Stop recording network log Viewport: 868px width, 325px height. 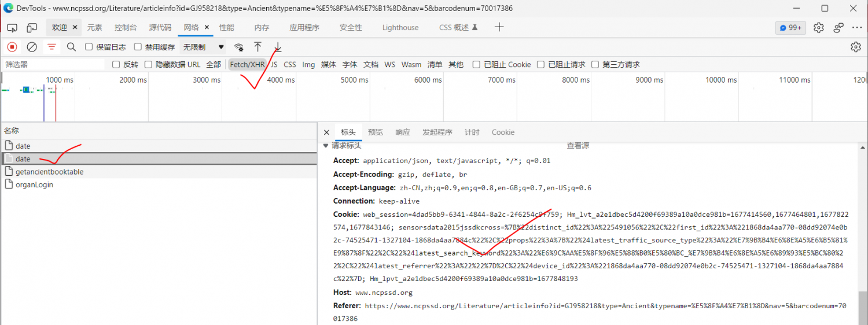click(12, 47)
